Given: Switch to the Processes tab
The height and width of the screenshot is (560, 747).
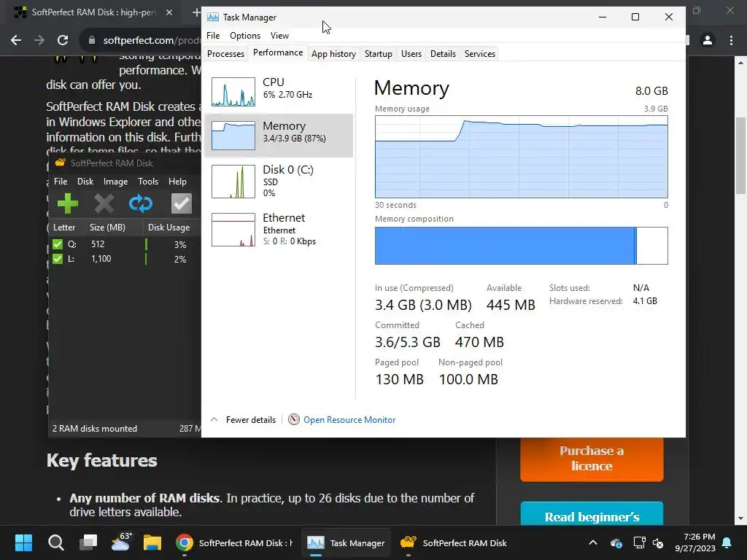Looking at the screenshot, I should click(x=226, y=54).
